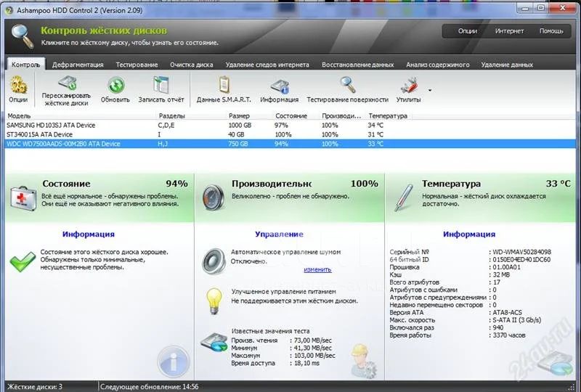
Task: Open the Анализ содержимого tab
Action: pos(438,65)
